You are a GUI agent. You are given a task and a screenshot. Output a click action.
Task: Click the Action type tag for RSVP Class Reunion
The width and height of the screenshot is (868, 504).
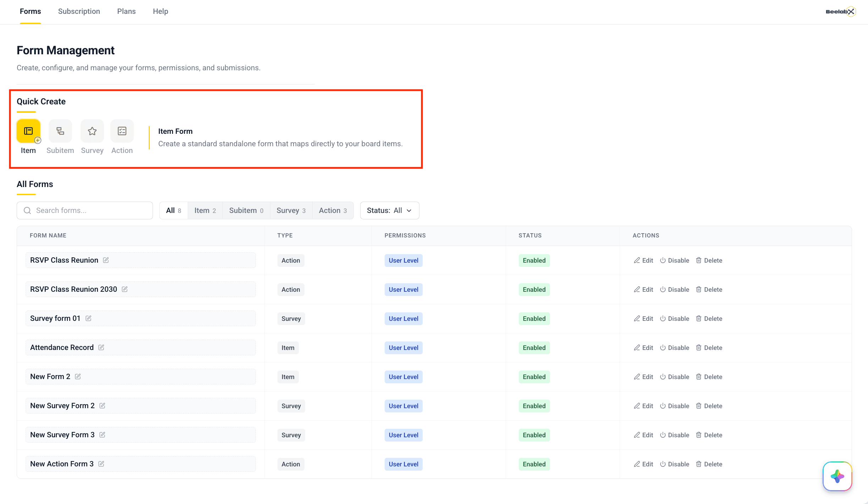click(x=291, y=261)
